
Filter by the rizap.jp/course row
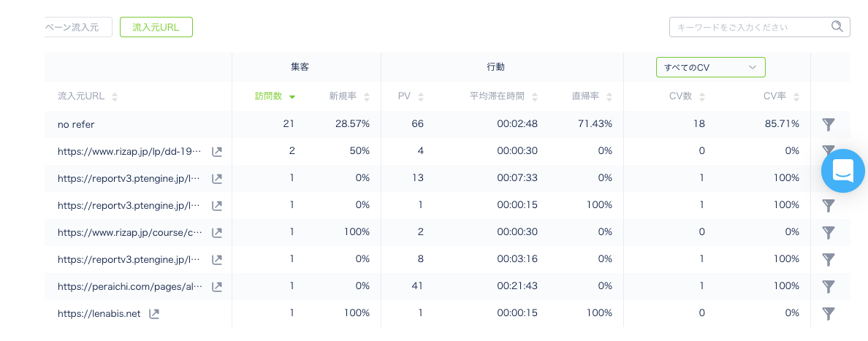coord(828,233)
